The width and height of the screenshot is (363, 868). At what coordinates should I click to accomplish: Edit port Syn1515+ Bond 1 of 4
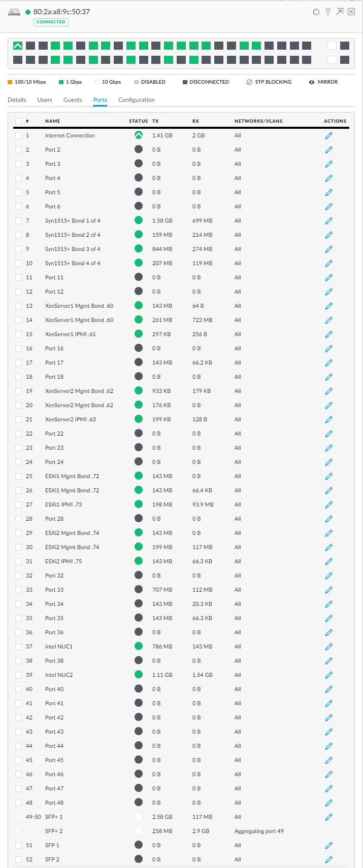pos(328,221)
